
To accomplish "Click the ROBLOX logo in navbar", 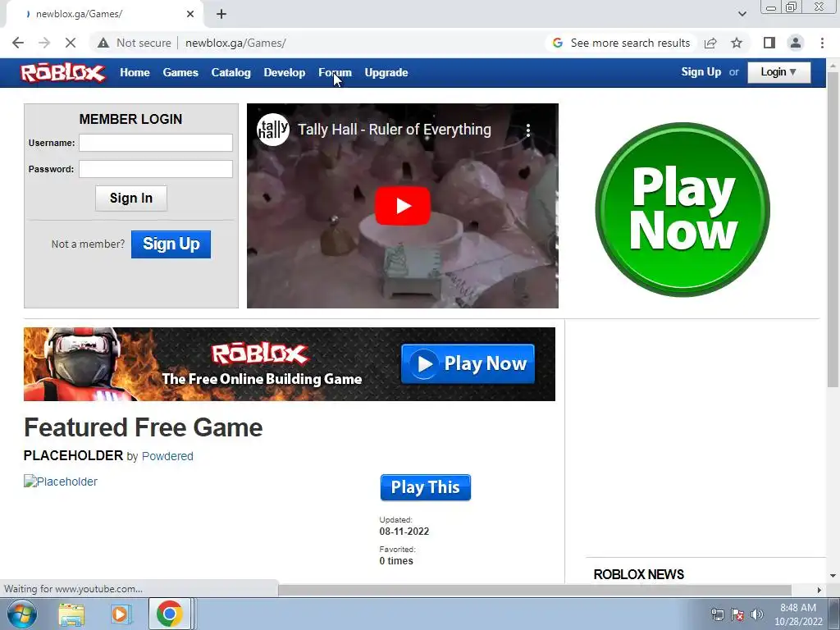I will 62,73.
